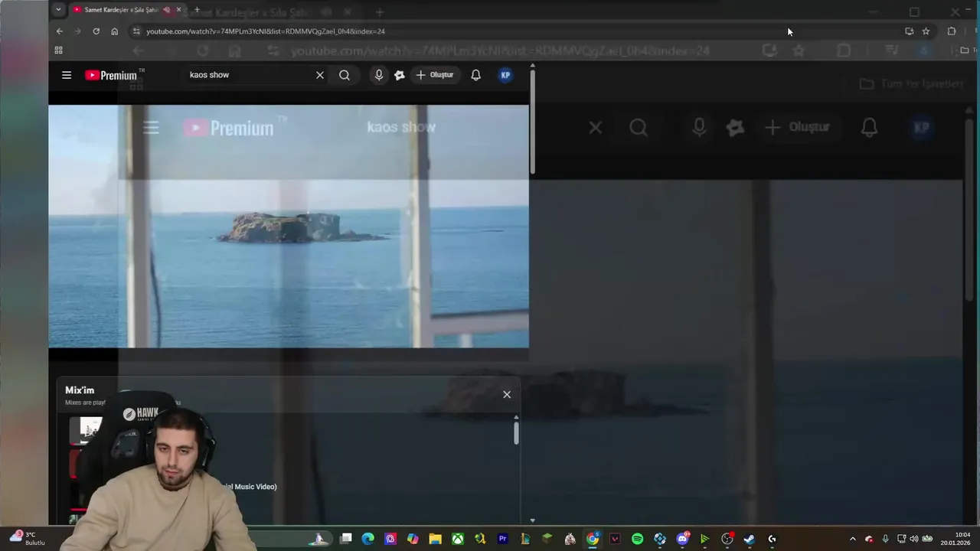
Task: Mute the tab via speaker icon
Action: 167,10
